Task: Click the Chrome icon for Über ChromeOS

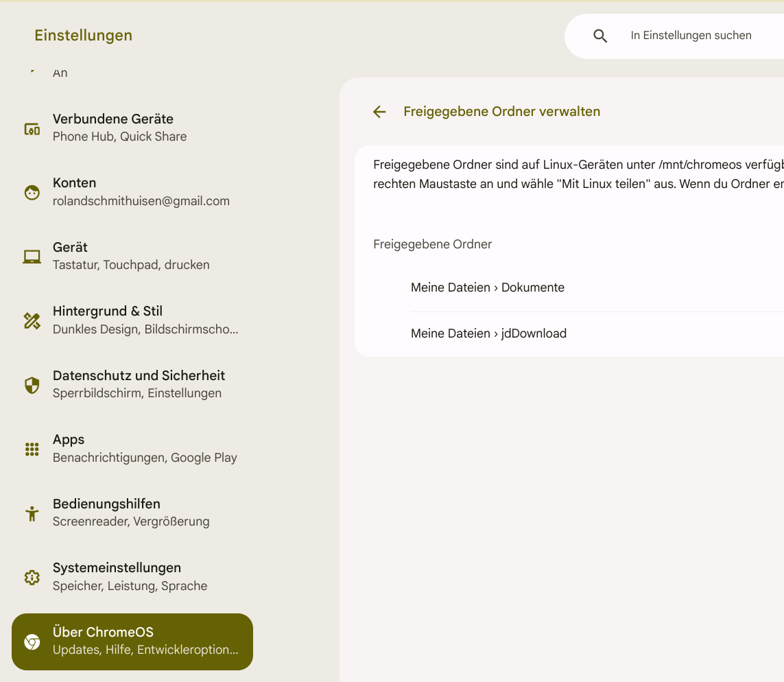Action: [x=32, y=642]
